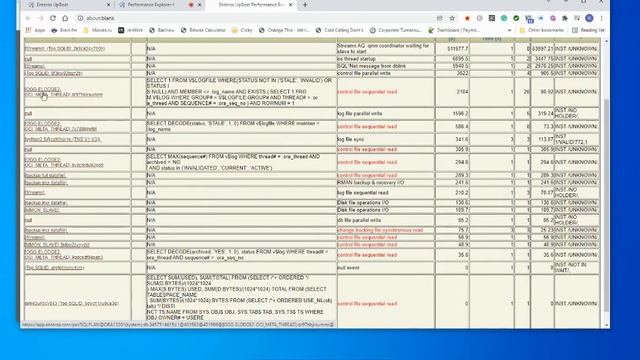Image resolution: width=640 pixels, height=360 pixels.
Task: Open the reWork bookmark
Action: pyautogui.click(x=131, y=30)
